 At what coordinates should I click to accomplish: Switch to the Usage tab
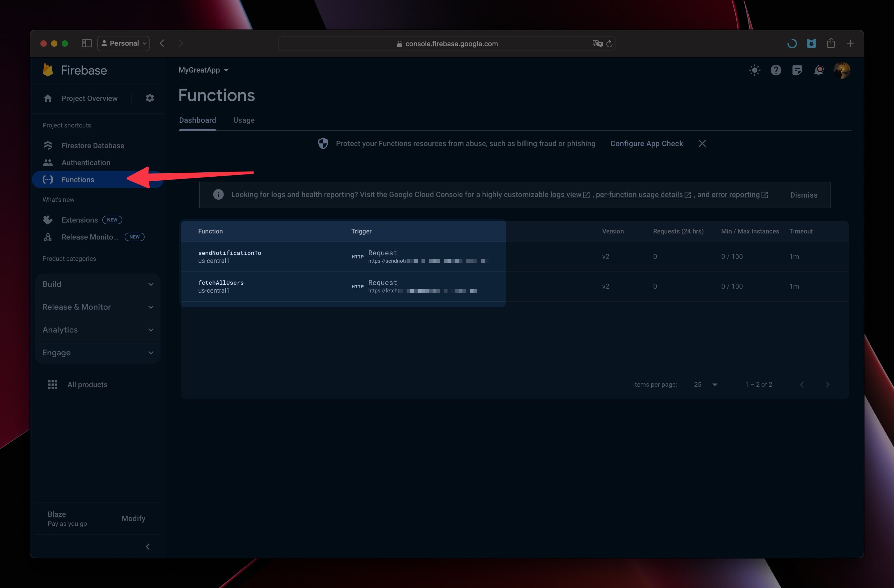[243, 120]
